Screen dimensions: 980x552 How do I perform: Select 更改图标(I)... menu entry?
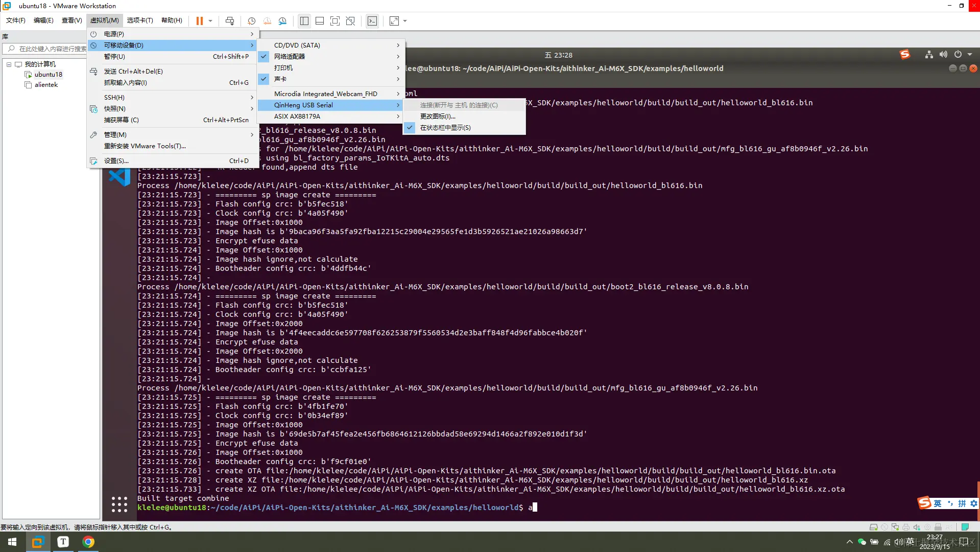[x=464, y=117]
